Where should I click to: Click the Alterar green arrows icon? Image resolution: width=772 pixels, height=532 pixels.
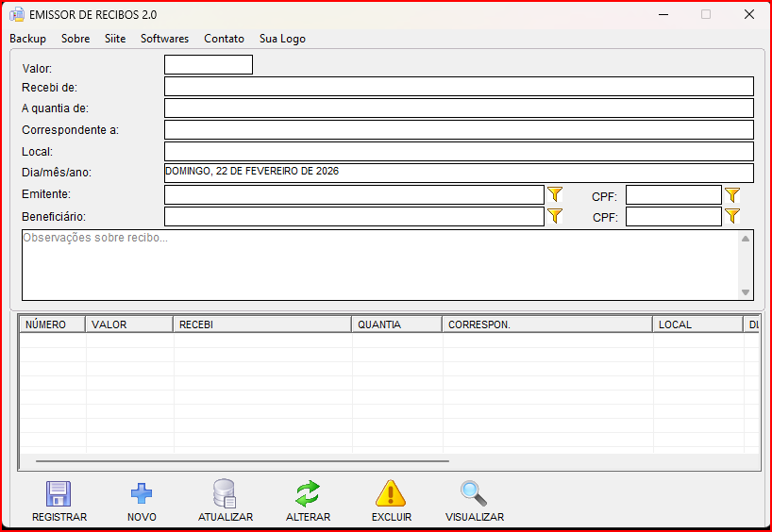(x=308, y=493)
